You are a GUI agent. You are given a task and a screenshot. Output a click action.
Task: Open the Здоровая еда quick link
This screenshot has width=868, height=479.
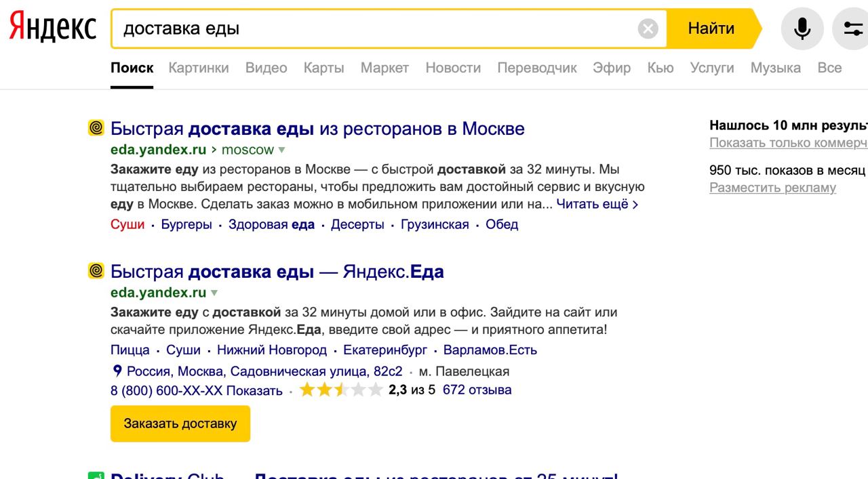point(271,224)
